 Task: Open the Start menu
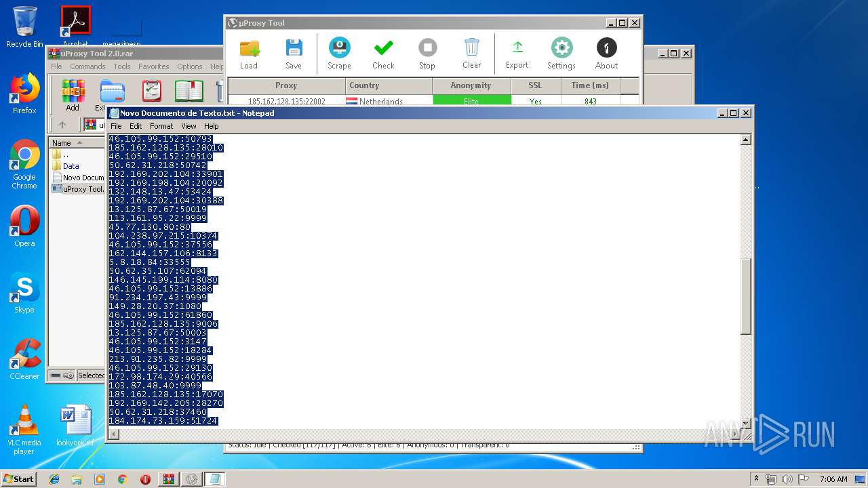[19, 479]
